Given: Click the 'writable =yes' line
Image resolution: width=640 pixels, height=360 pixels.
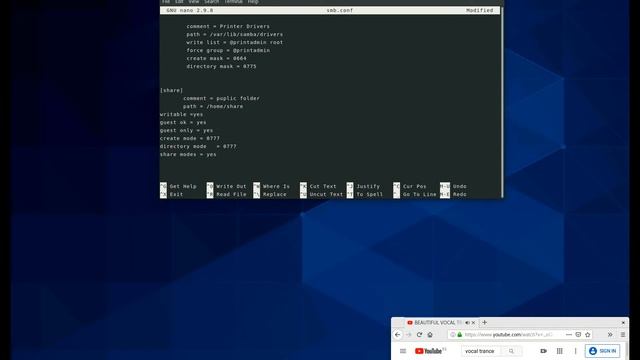Looking at the screenshot, I should pyautogui.click(x=182, y=114).
